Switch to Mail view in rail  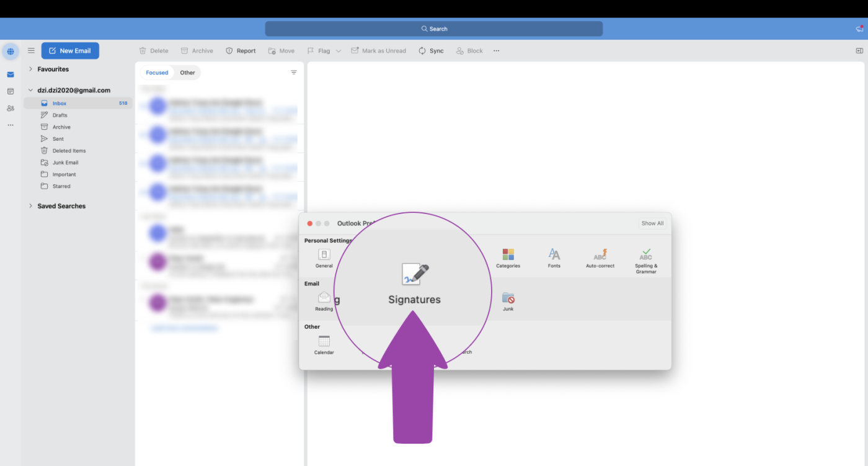[x=11, y=74]
